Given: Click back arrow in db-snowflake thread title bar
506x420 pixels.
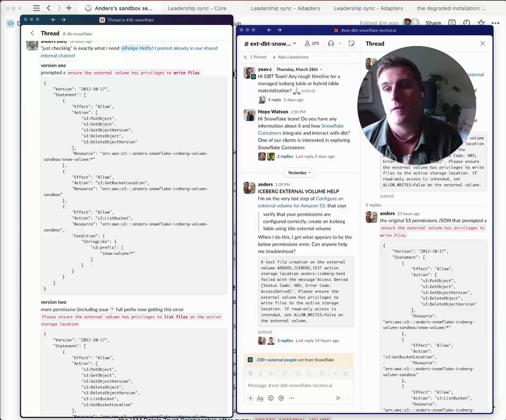Looking at the screenshot, I should tap(53, 19).
